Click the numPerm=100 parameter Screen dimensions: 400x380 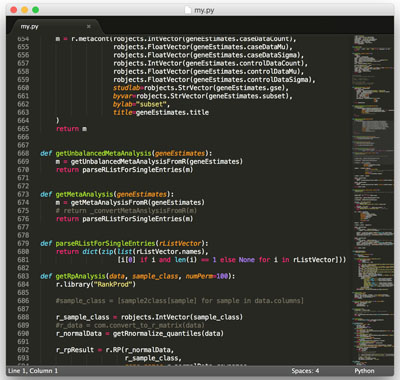(208, 276)
